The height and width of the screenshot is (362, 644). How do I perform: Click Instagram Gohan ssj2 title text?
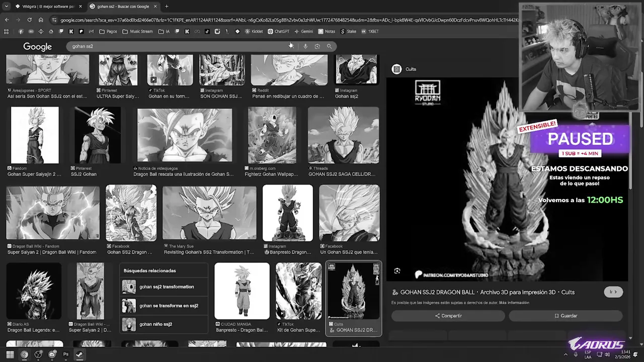[347, 96]
